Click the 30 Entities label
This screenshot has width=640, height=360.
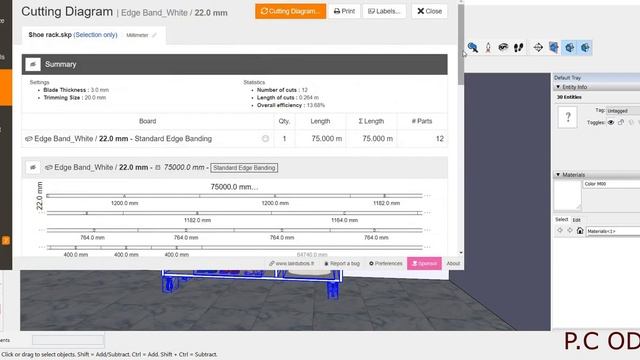click(x=569, y=97)
